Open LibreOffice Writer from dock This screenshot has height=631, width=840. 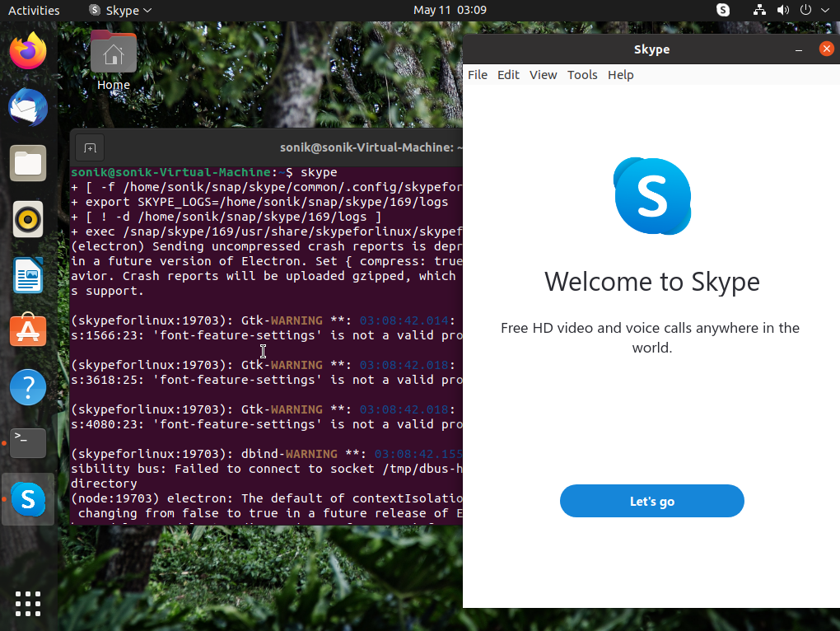28,275
